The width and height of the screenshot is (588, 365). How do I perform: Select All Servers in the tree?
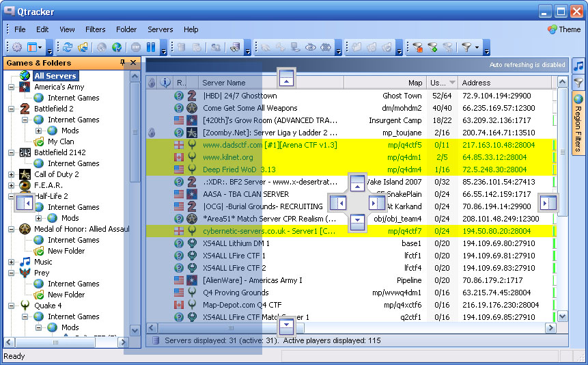55,76
